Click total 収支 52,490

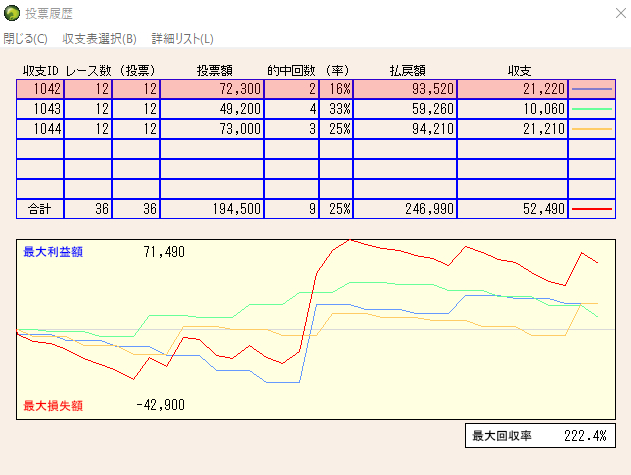coord(513,209)
